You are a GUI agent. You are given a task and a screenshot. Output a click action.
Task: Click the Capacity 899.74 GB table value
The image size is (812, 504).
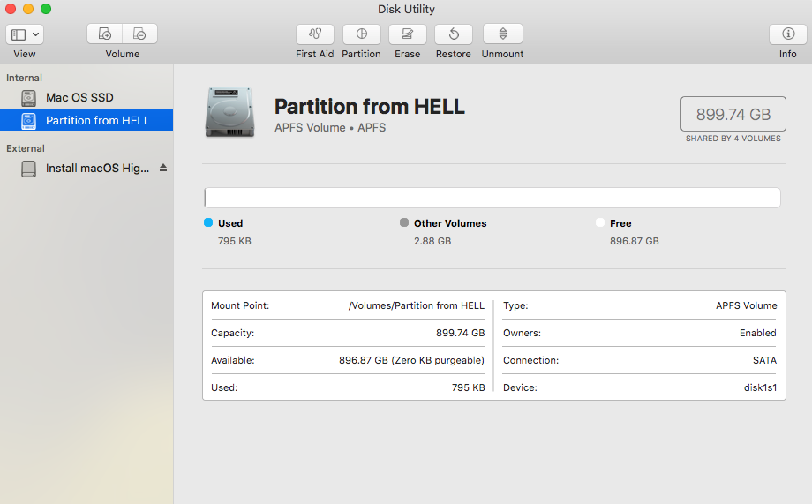pos(461,333)
